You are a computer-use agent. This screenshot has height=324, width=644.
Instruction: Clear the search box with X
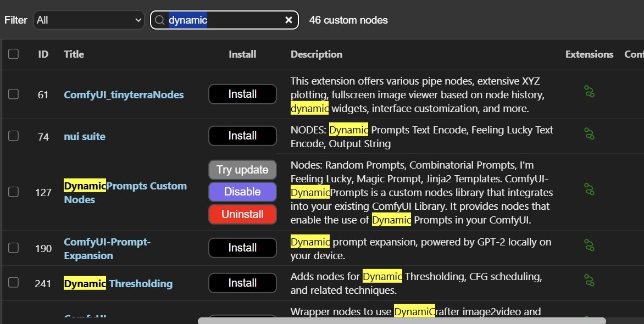pyautogui.click(x=288, y=20)
